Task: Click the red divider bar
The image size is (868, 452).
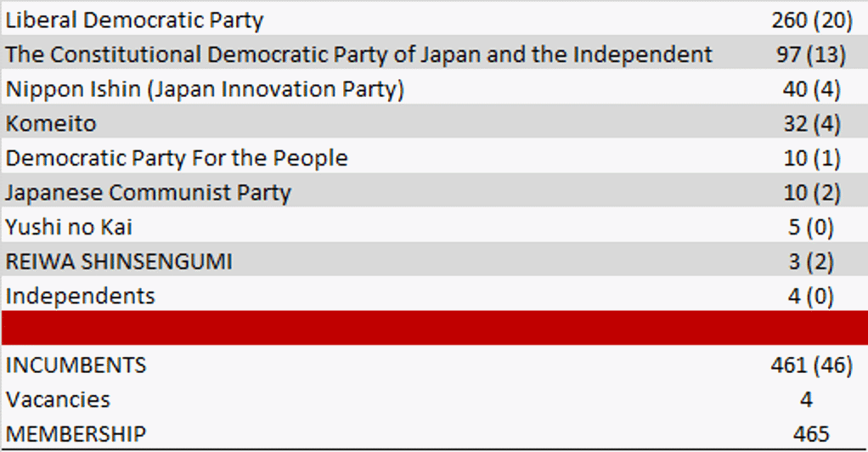Action: (434, 328)
